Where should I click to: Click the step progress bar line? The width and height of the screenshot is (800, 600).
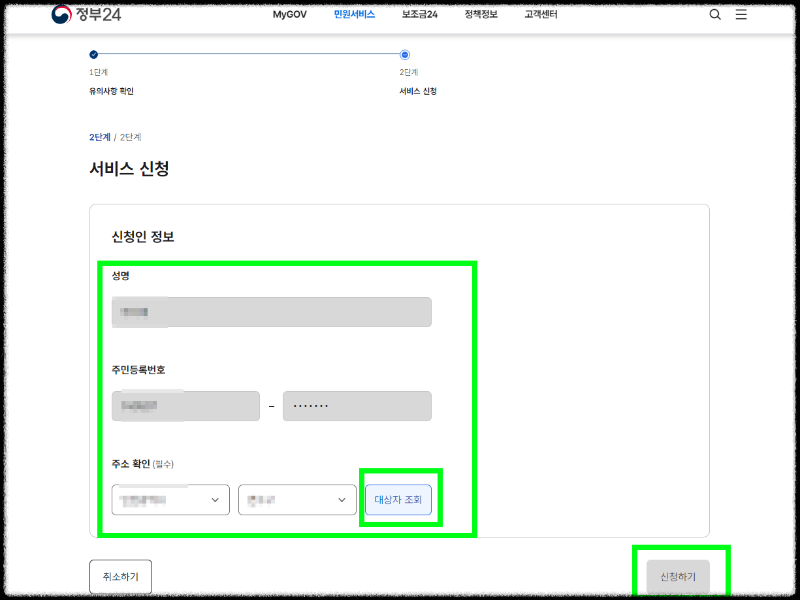point(250,57)
